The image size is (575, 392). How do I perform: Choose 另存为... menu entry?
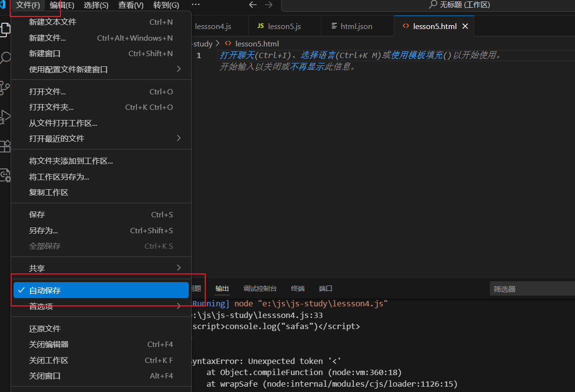[x=101, y=230]
